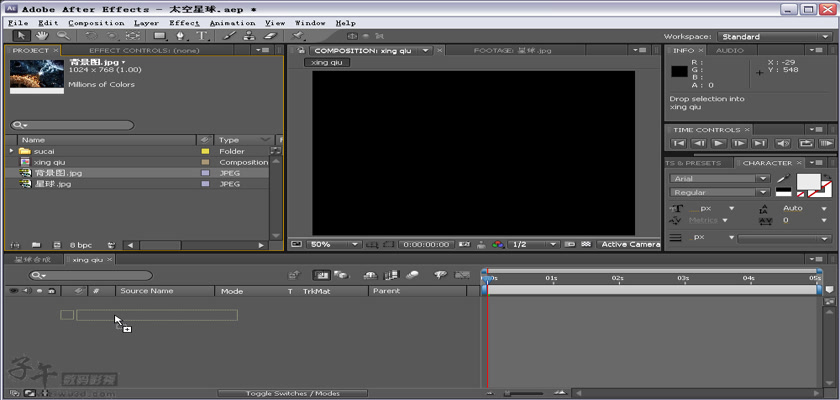Image resolution: width=840 pixels, height=400 pixels.
Task: Select the Hand tool
Action: (42, 36)
